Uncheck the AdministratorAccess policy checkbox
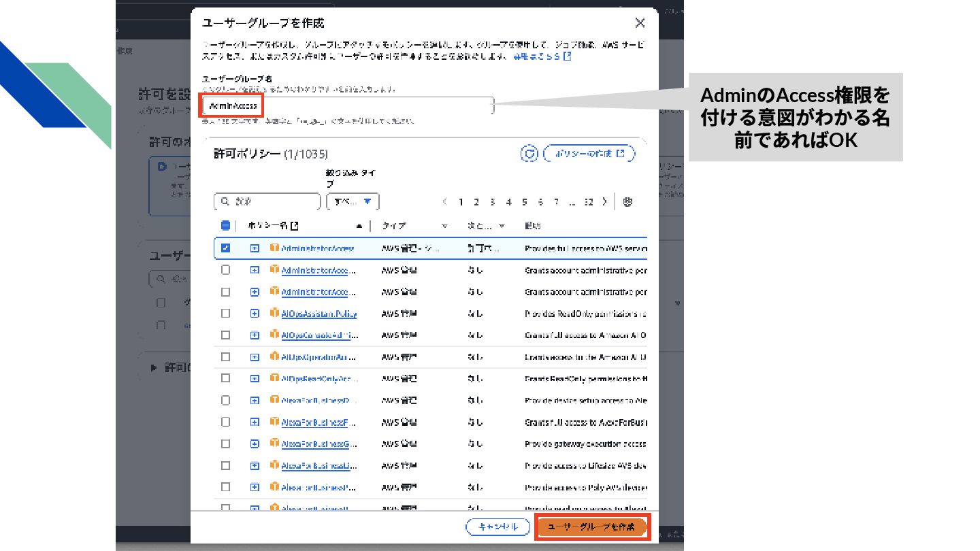 point(226,248)
